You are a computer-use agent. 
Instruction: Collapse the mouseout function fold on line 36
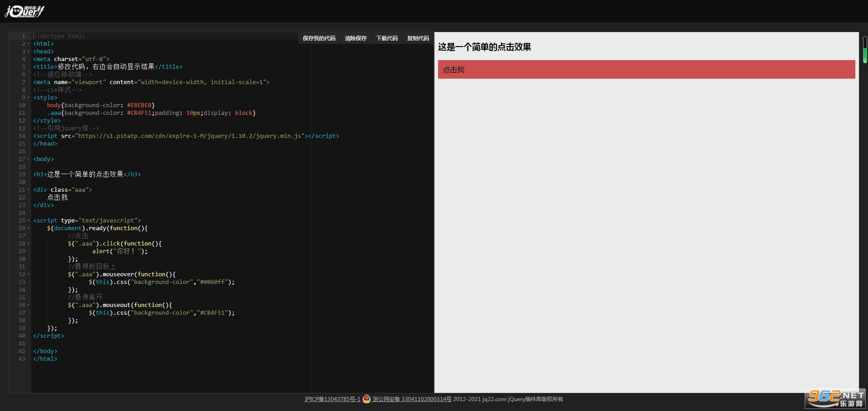pyautogui.click(x=28, y=305)
